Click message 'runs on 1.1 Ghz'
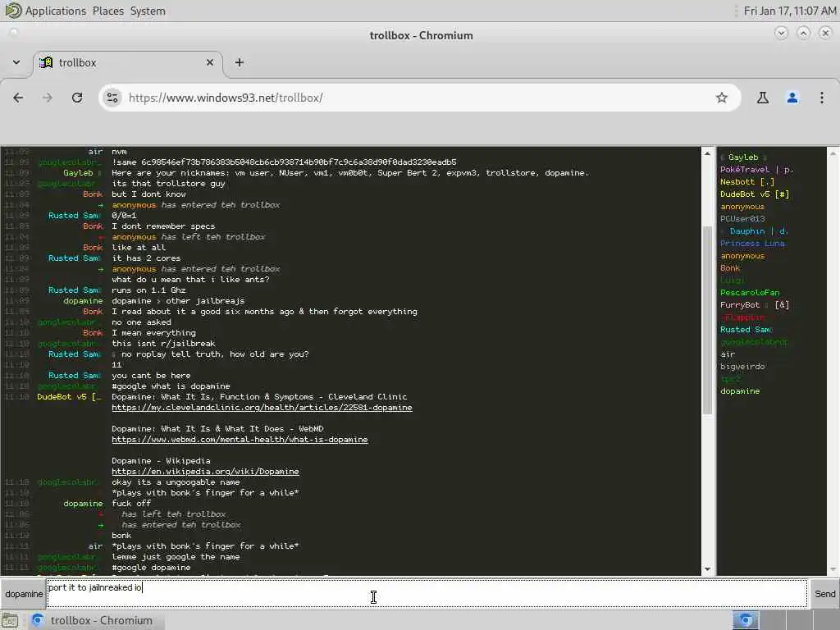The height and width of the screenshot is (630, 840). (148, 290)
